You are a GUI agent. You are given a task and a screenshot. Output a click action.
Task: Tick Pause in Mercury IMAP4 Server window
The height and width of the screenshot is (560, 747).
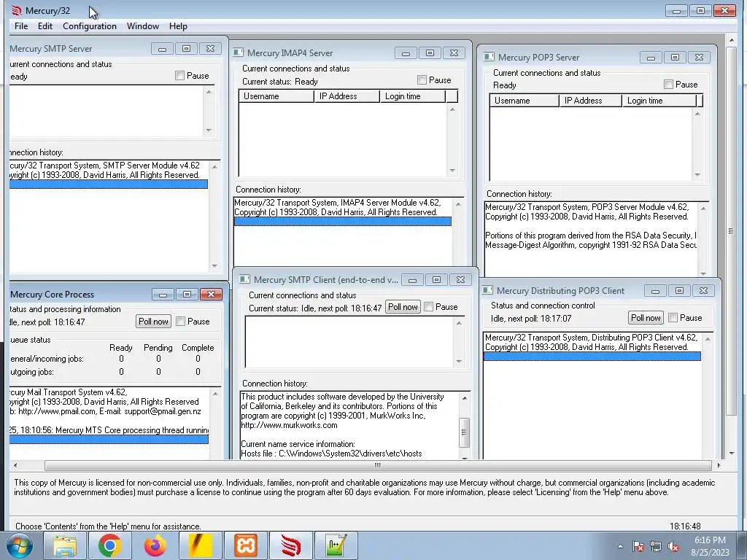click(422, 80)
